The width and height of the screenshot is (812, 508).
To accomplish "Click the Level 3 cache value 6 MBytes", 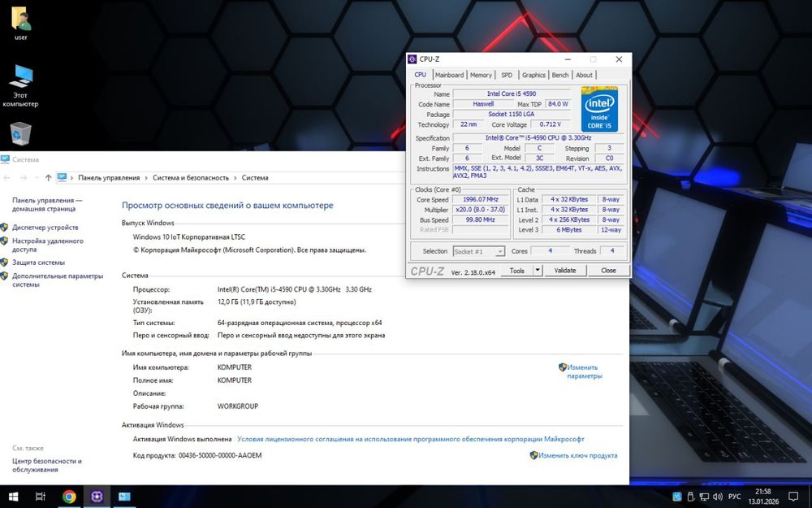I will 569,230.
